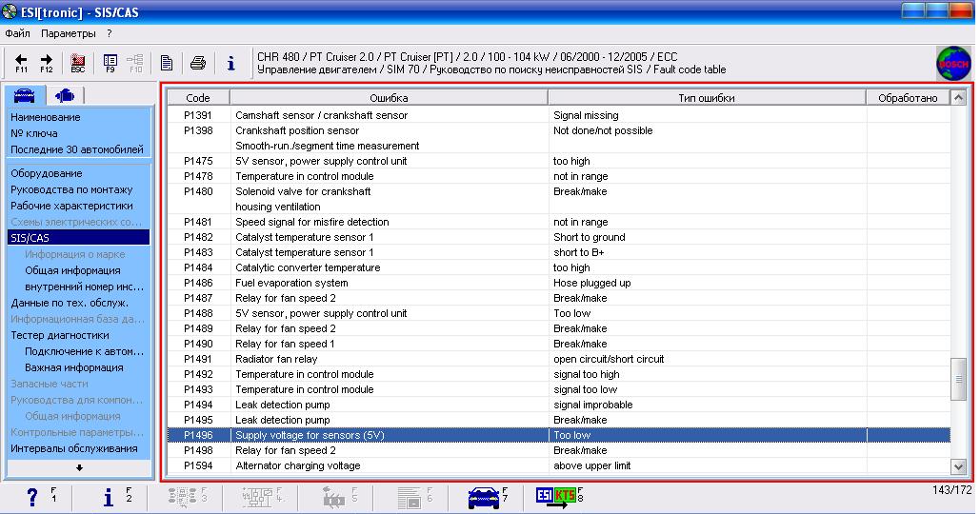Screen dimensions: 980x514
Task: Select row P1486 Fuel evaporation system
Action: (559, 283)
